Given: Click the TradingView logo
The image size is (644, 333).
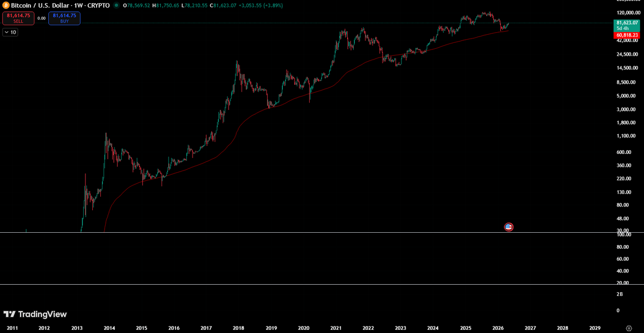Looking at the screenshot, I should [x=35, y=314].
